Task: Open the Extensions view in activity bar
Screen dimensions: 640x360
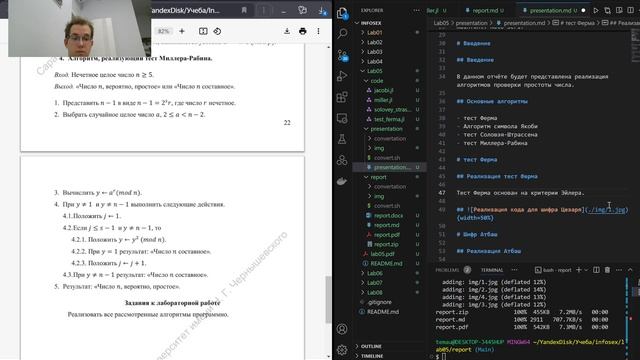Action: (x=342, y=97)
